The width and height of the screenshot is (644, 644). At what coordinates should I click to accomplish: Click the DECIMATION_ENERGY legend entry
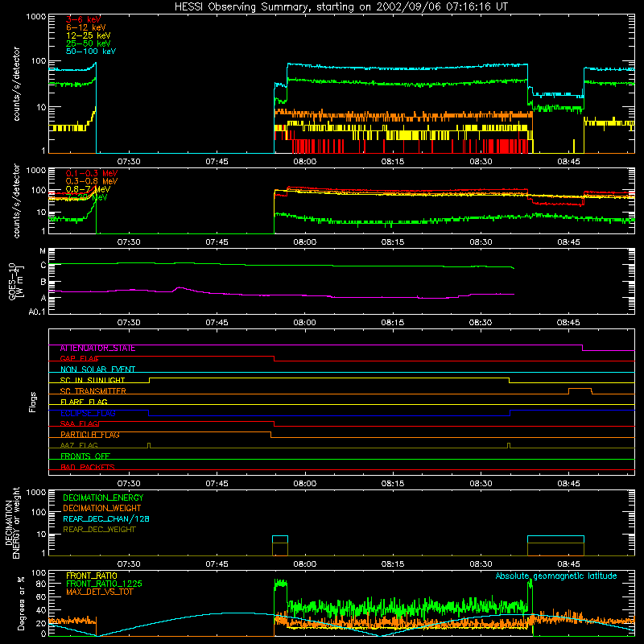pyautogui.click(x=103, y=497)
